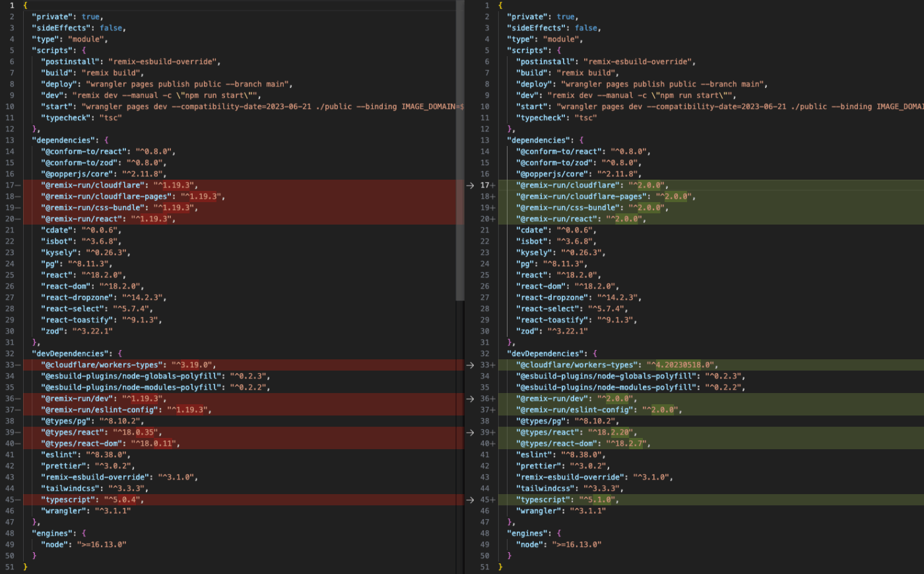Click "react-select" key in the right pane
924x574 pixels.
[x=547, y=309]
